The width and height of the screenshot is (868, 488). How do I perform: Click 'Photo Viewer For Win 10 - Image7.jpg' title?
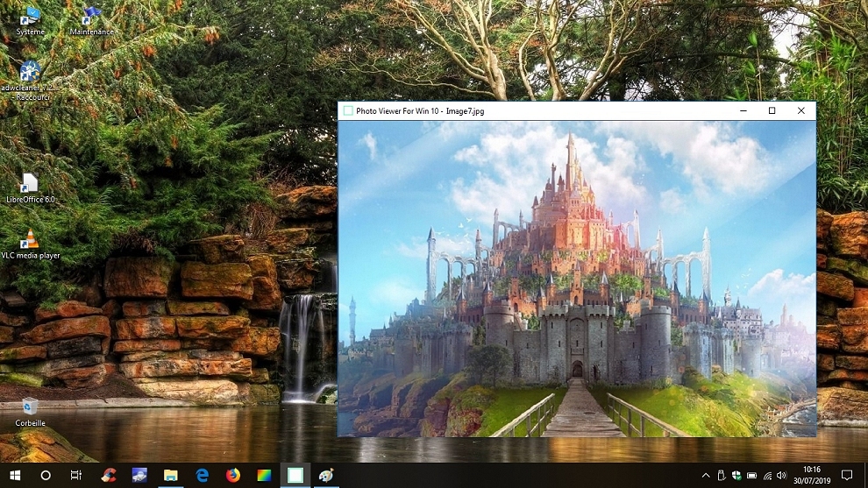pos(420,111)
